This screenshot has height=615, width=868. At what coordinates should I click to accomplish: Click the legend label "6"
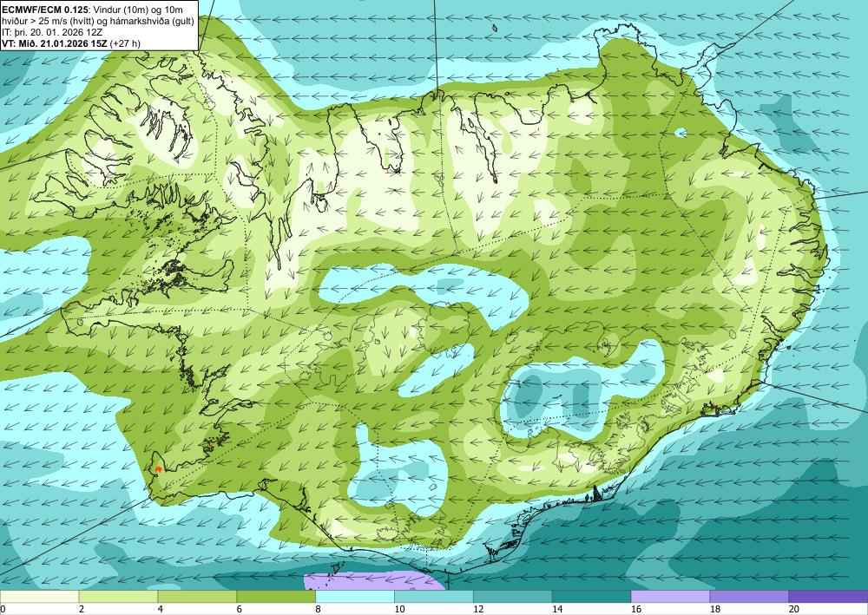240,610
